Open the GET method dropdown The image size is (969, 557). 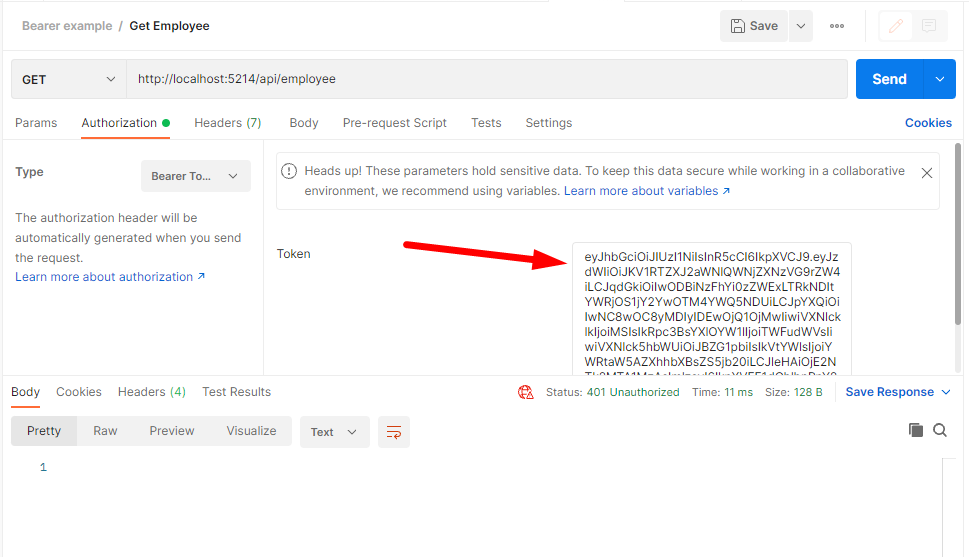[x=69, y=79]
